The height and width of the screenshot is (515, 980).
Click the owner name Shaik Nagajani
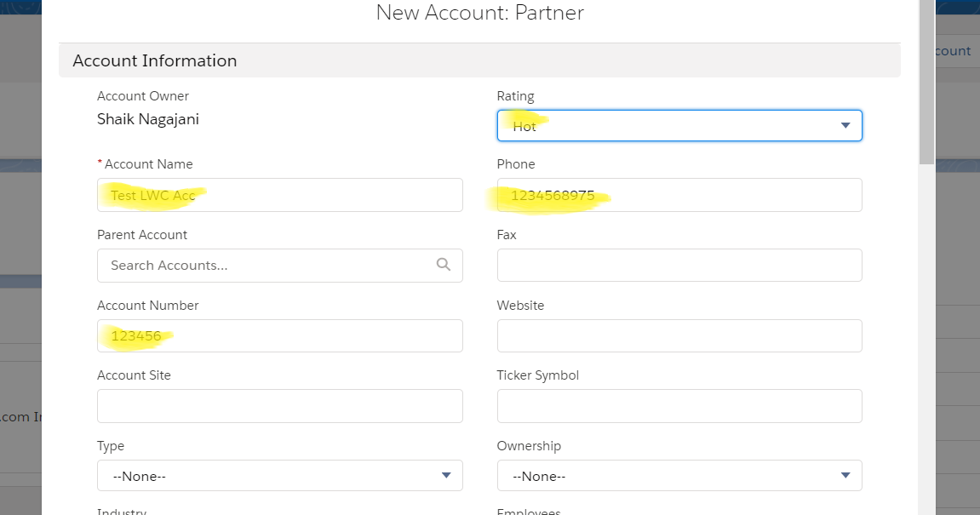click(148, 120)
